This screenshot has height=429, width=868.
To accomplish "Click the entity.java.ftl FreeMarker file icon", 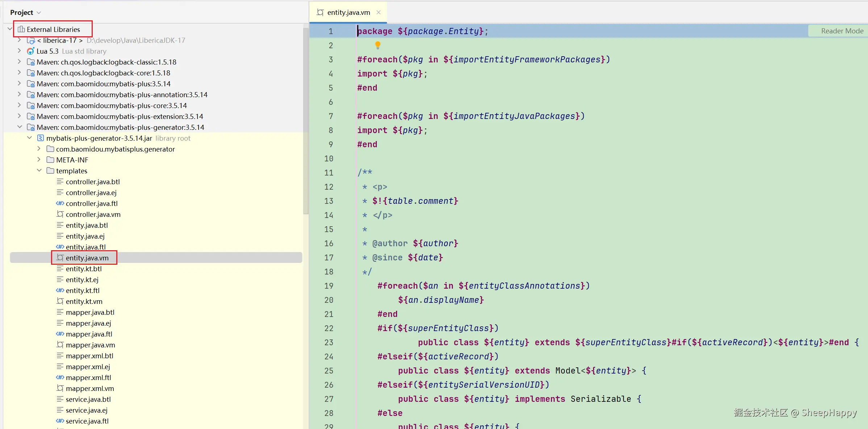I will (60, 247).
